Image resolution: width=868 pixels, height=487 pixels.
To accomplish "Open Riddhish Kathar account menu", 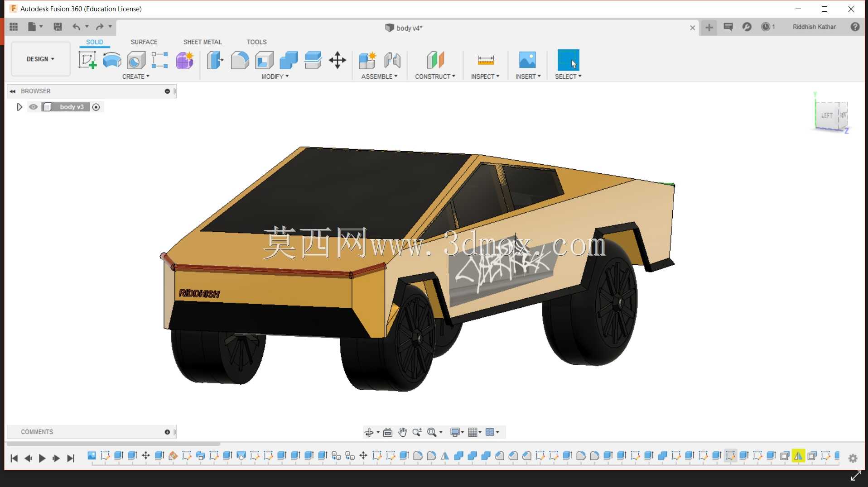I will point(814,27).
